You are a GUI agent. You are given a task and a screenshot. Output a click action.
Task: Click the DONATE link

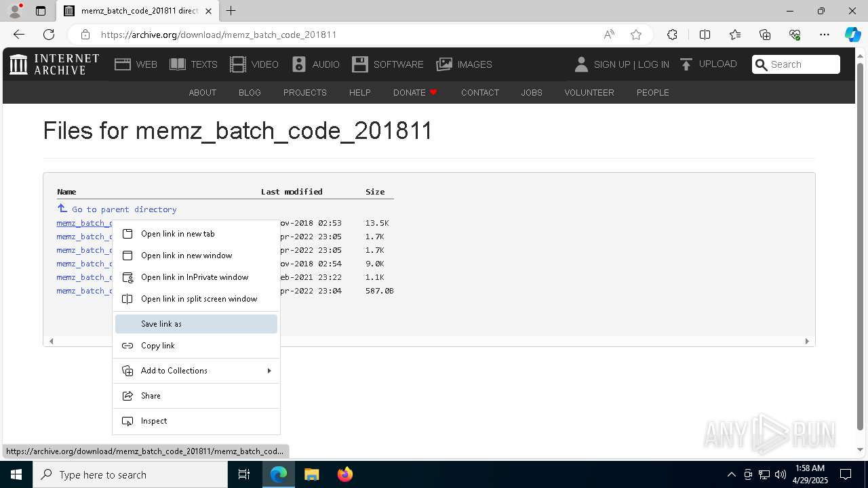(415, 93)
